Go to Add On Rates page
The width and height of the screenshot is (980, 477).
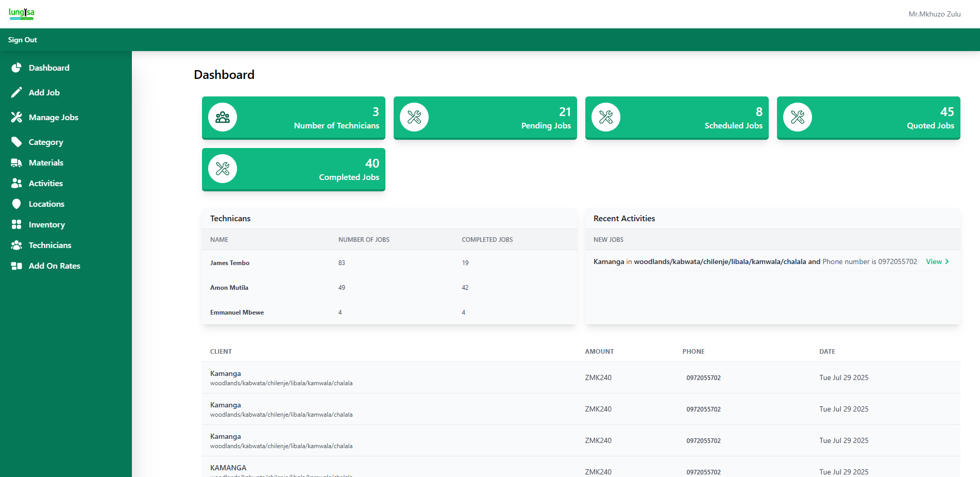[54, 266]
